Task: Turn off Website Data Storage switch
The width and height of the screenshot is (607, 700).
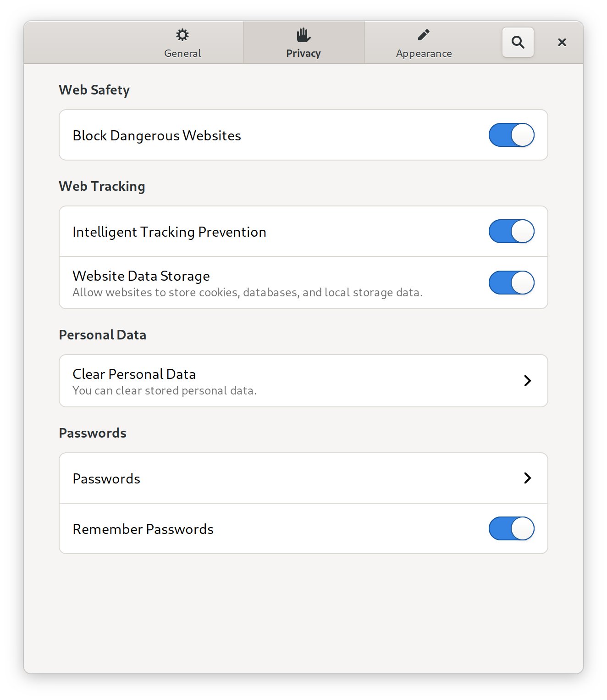Action: 512,283
